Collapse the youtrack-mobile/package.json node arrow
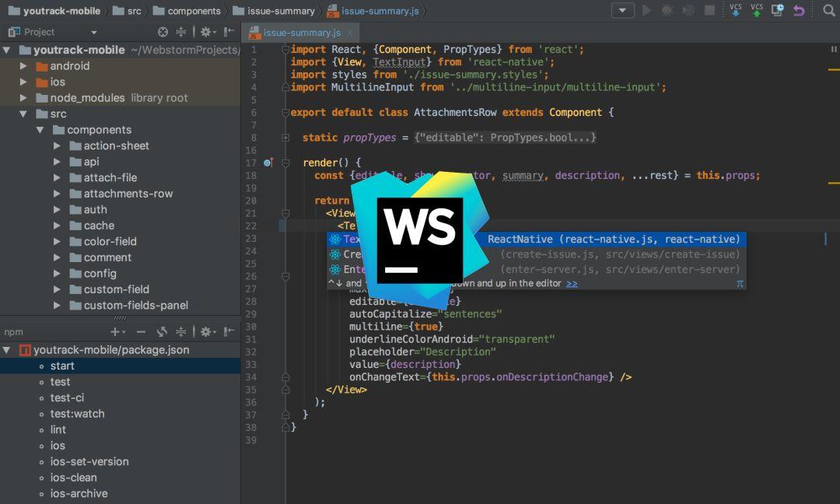 [6, 350]
